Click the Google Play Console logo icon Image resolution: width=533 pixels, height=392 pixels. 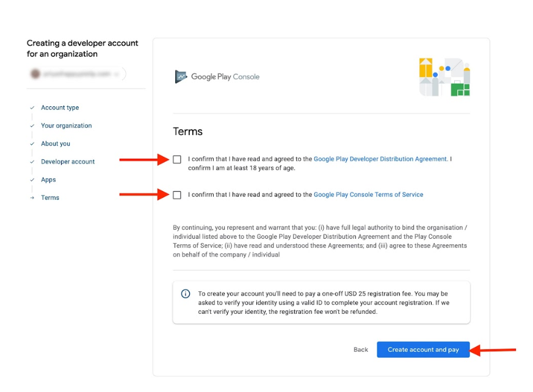(x=181, y=76)
